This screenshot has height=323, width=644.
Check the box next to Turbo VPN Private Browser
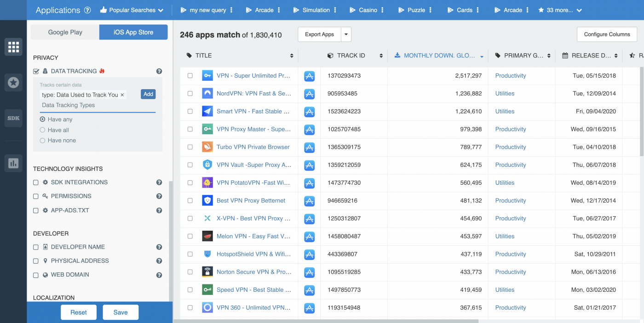(x=190, y=147)
